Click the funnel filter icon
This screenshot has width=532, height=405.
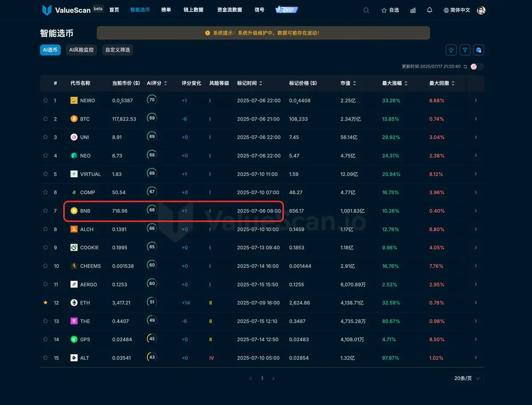pyautogui.click(x=465, y=50)
